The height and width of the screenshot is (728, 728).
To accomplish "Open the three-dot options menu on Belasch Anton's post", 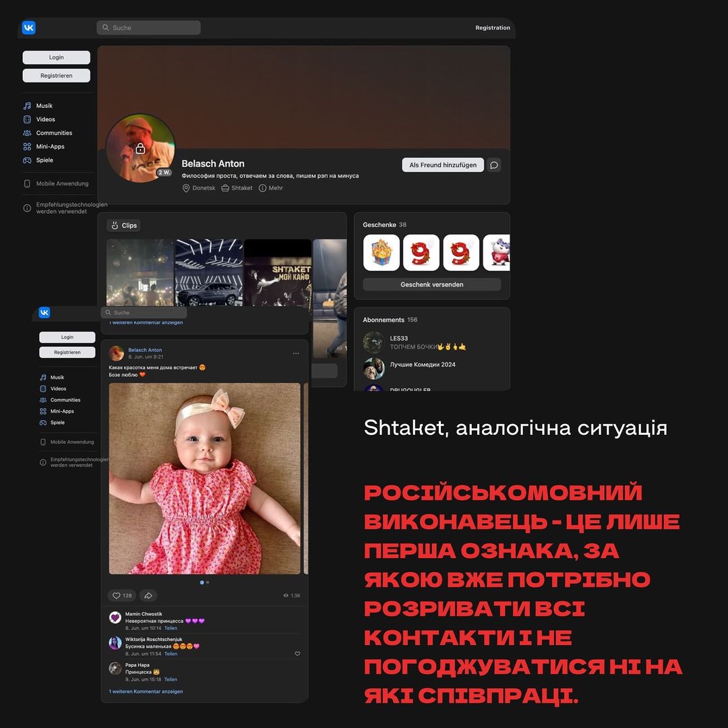I will click(296, 353).
